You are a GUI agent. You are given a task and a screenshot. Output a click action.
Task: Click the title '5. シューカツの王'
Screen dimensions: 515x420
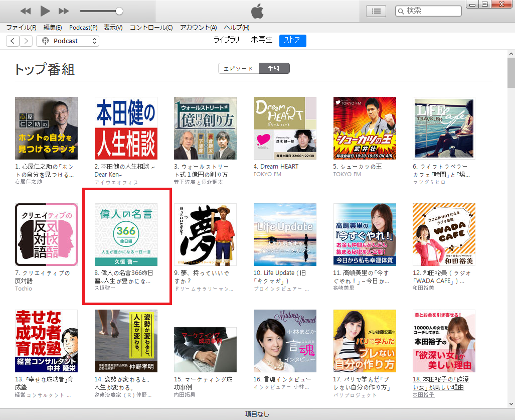tap(358, 167)
